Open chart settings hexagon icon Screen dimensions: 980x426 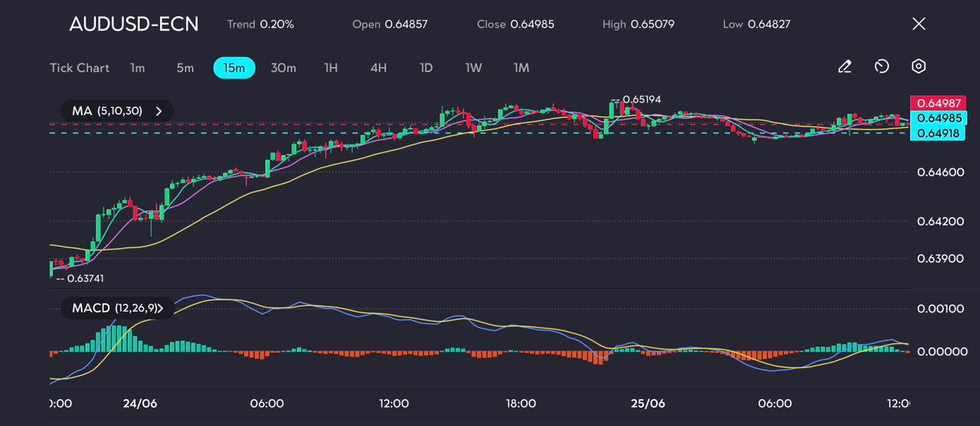tap(919, 67)
